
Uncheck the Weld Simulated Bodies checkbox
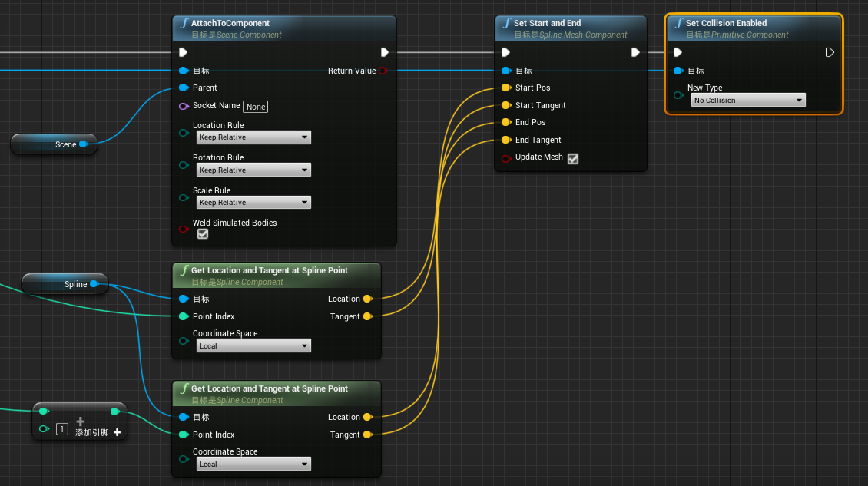tap(203, 233)
